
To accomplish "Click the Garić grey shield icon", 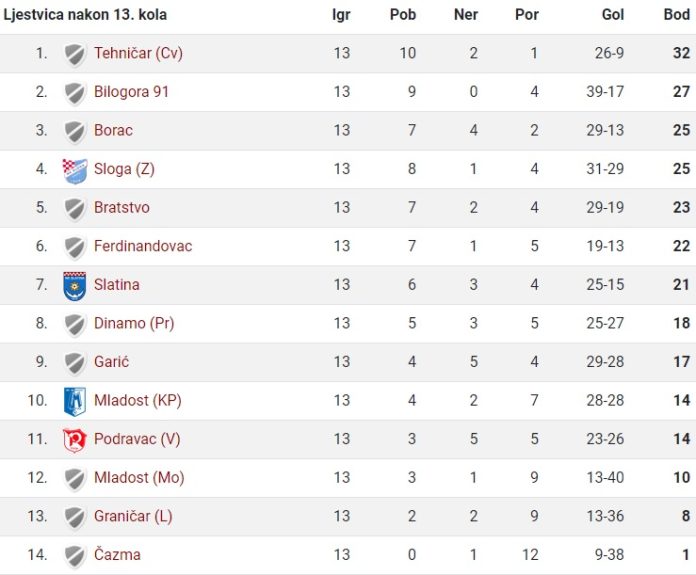I will [75, 363].
